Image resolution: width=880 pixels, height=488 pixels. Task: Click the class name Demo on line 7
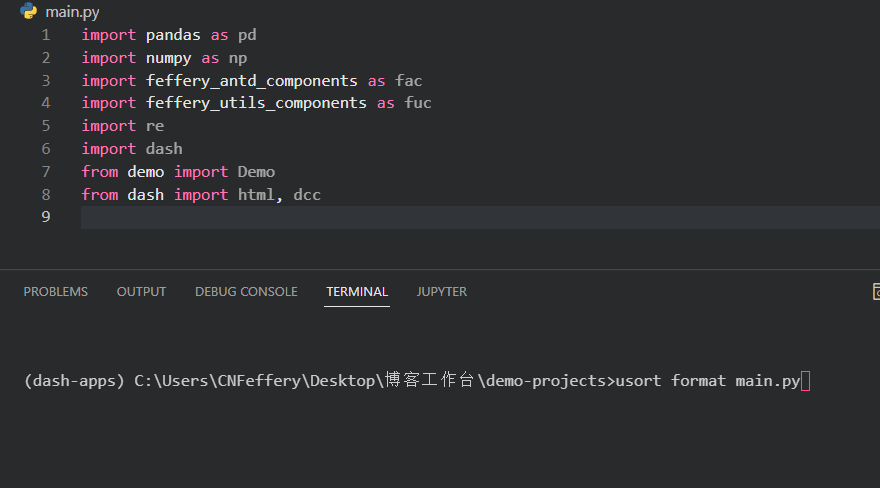click(256, 172)
